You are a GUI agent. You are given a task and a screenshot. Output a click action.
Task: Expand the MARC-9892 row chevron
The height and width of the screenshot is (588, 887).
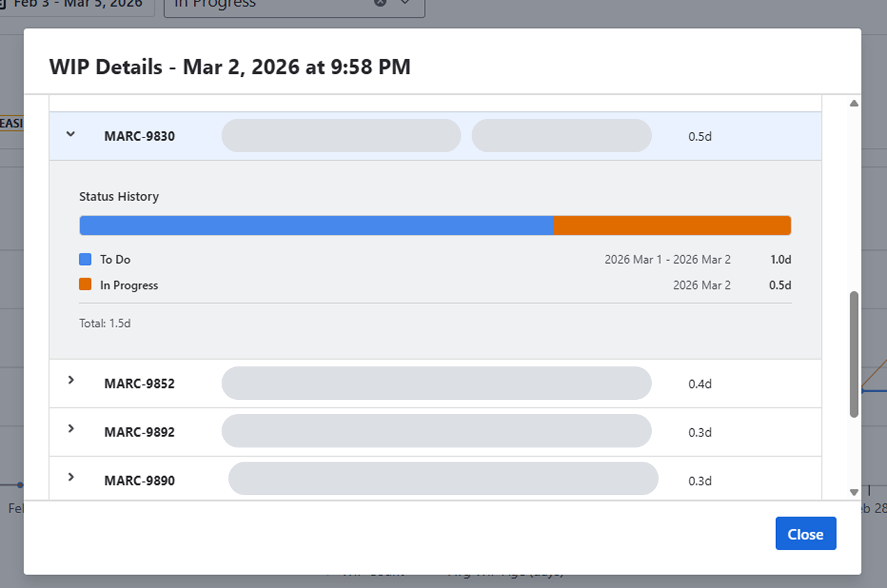click(71, 428)
